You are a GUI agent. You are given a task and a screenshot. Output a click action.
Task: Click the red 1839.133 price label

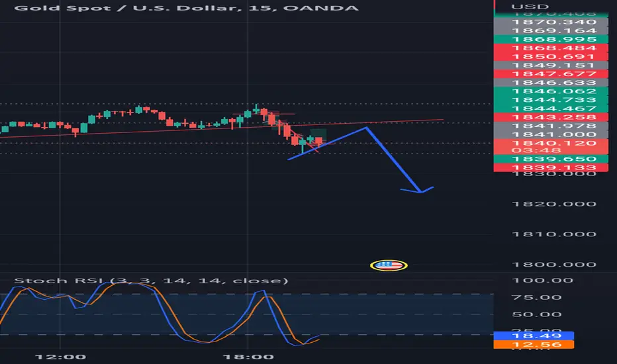point(551,167)
